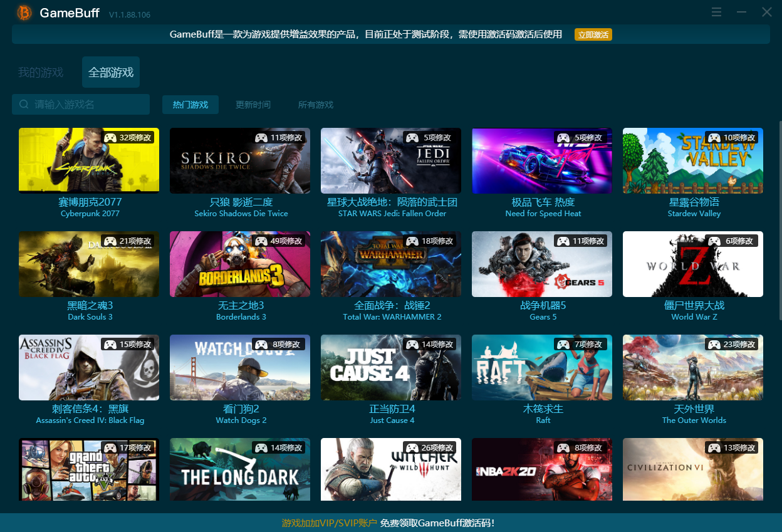Click the 8项修改 badge on Watch Dogs 2

(279, 344)
